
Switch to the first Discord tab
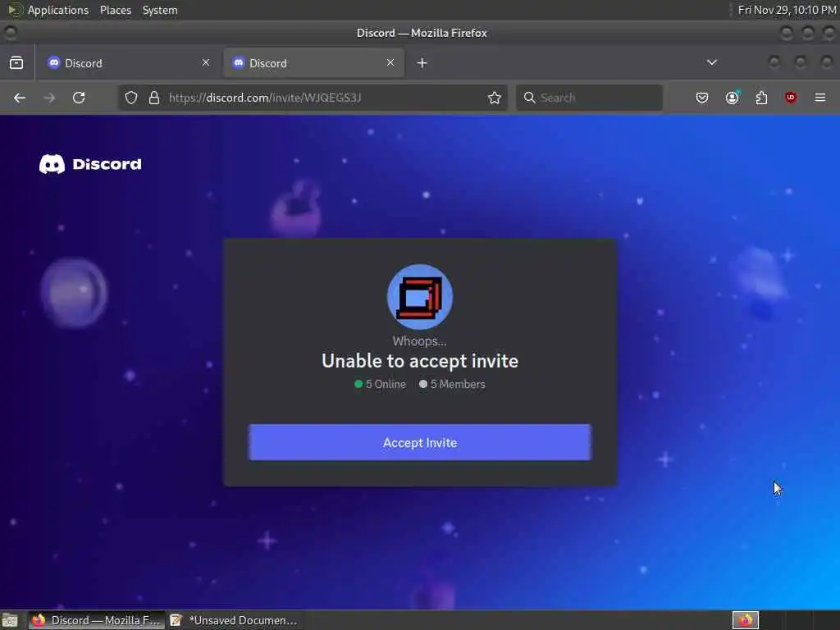pyautogui.click(x=128, y=62)
